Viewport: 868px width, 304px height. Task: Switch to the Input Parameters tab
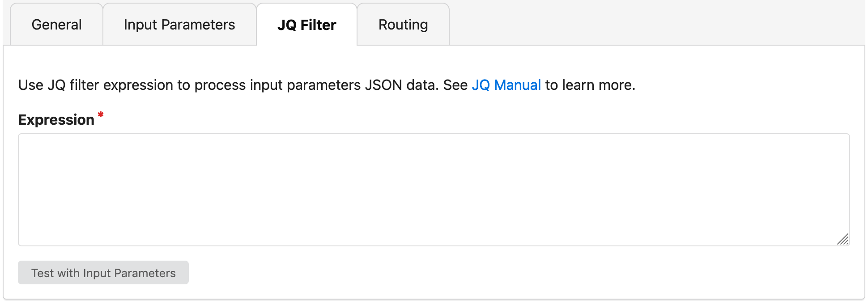tap(179, 25)
